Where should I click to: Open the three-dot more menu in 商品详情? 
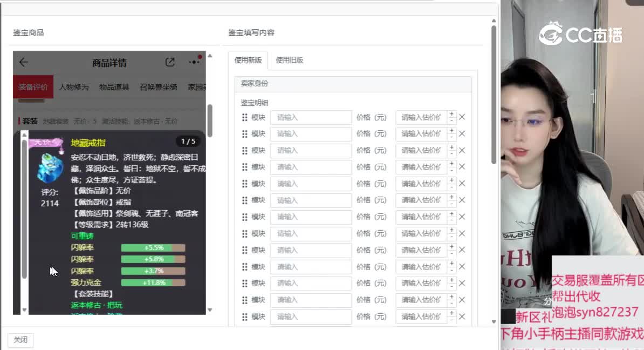(x=194, y=62)
